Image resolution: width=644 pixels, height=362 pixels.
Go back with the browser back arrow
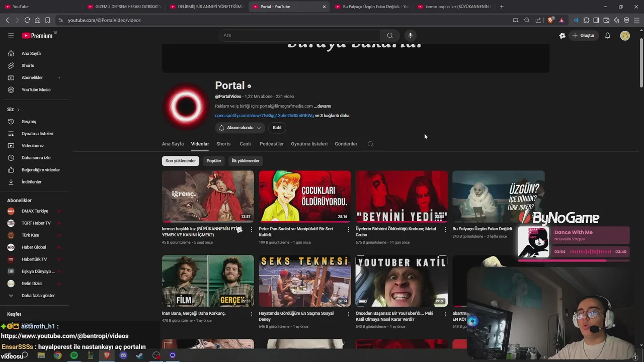point(7,20)
